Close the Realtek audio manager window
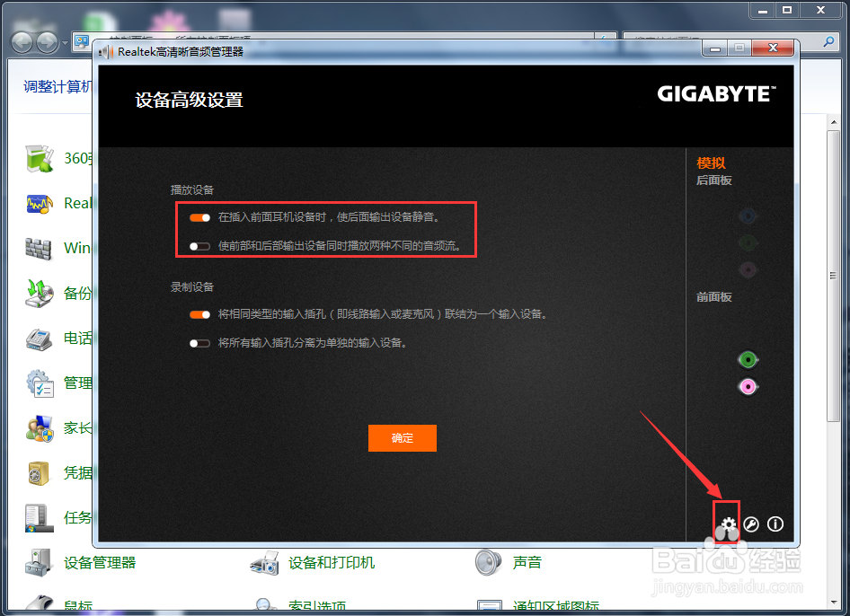850x616 pixels. coord(773,48)
